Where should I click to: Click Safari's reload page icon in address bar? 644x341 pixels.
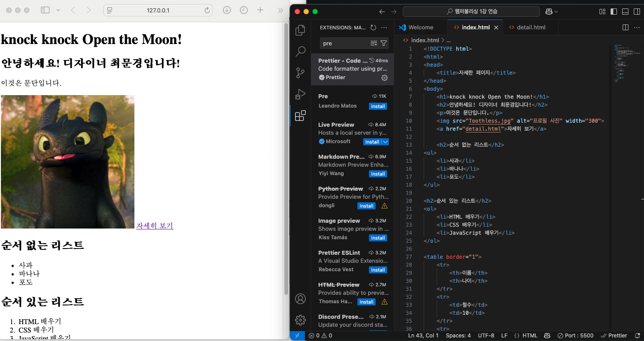[207, 10]
